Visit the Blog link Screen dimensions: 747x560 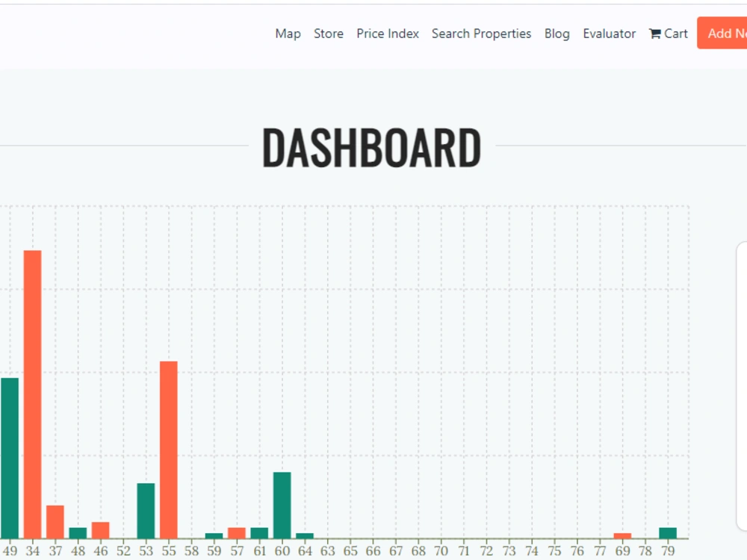point(557,34)
